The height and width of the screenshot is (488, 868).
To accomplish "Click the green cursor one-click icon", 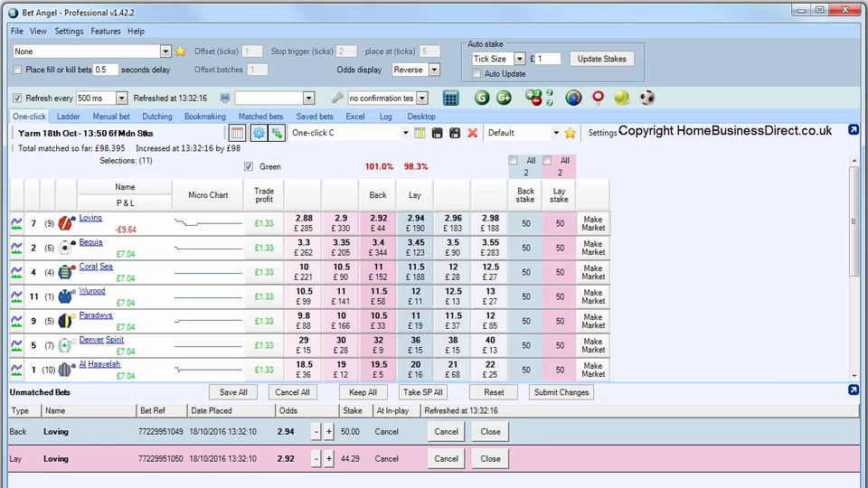I will point(277,133).
